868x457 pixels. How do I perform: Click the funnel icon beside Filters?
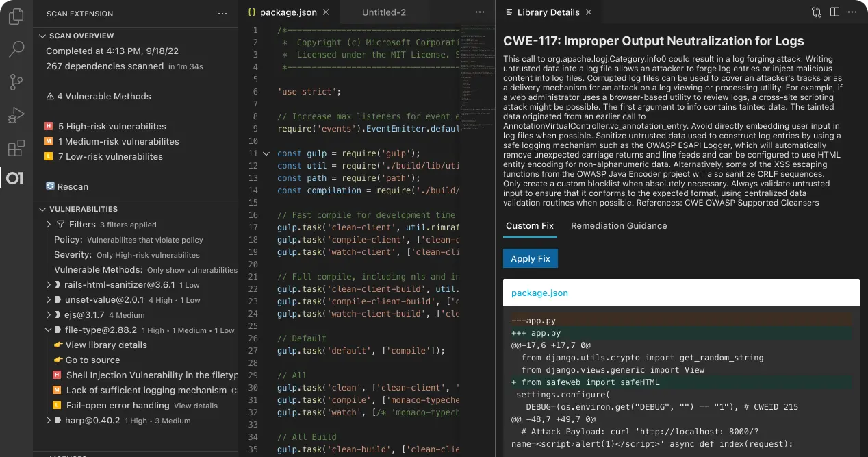tap(60, 225)
